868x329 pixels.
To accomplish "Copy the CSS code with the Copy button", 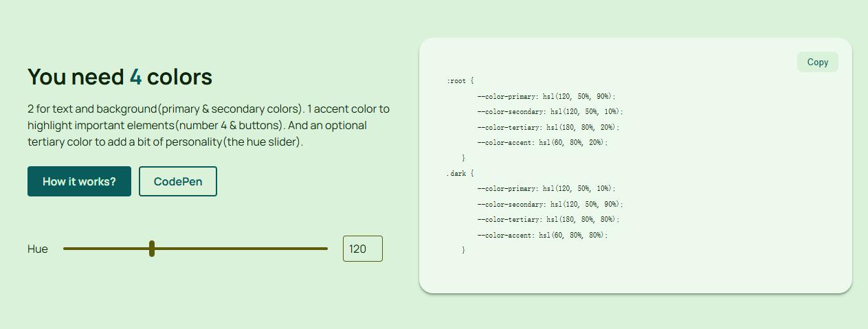I will tap(818, 62).
